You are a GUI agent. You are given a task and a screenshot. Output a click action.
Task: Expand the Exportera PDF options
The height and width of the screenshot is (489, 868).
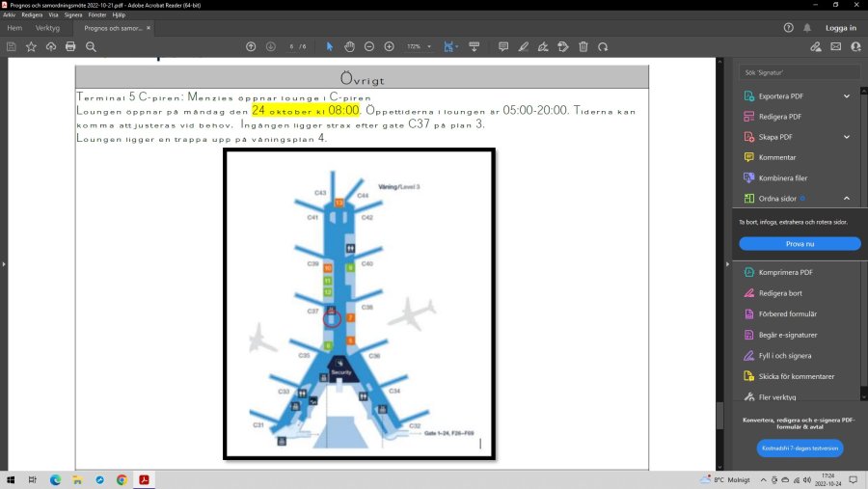[x=847, y=96]
